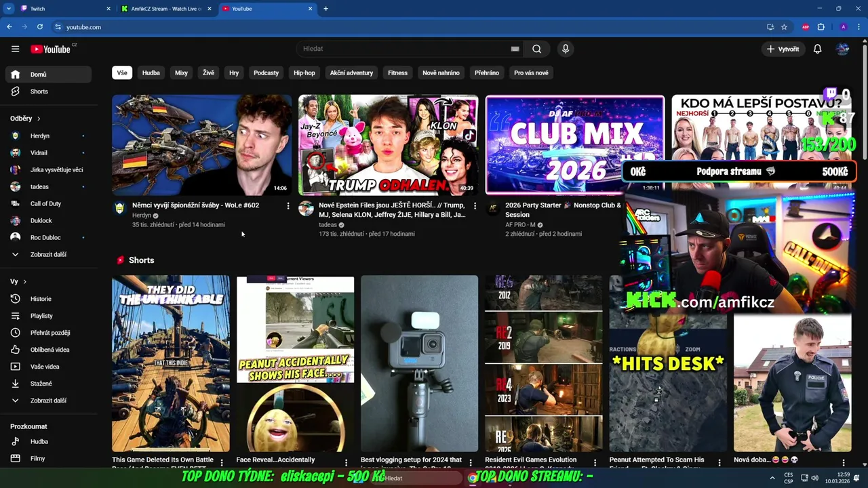
Task: Open Jirka vysvětluje věci subscription
Action: tap(48, 169)
